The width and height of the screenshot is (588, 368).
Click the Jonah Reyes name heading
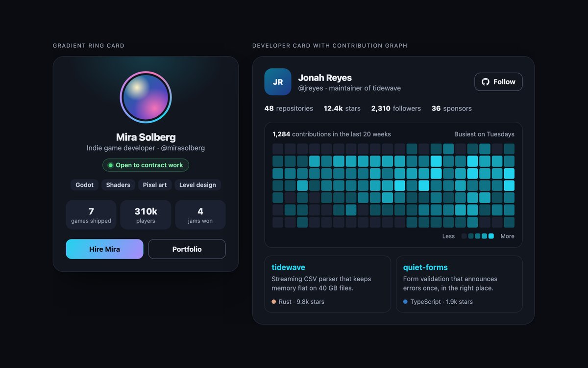(325, 78)
